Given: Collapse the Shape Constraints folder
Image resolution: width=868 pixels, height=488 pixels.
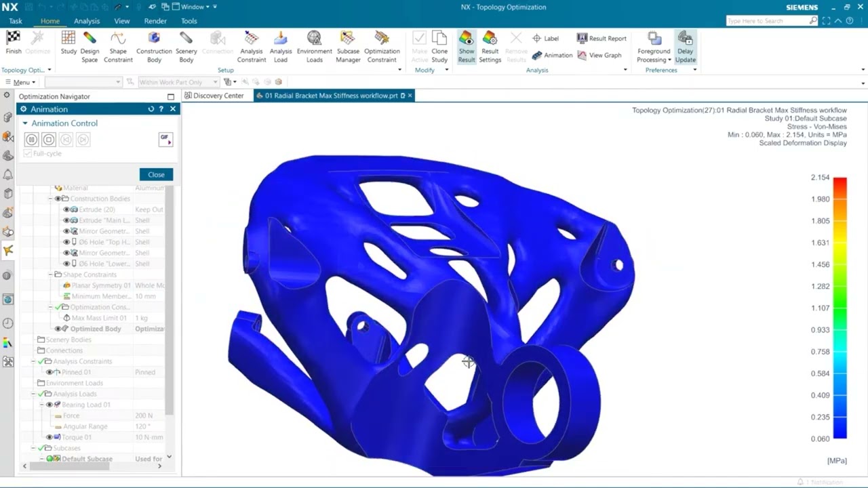Looking at the screenshot, I should click(x=50, y=274).
